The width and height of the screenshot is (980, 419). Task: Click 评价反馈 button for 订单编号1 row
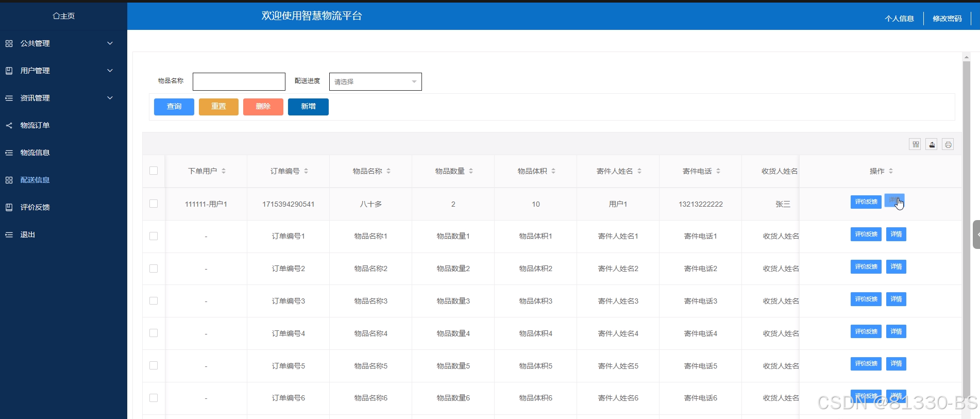pyautogui.click(x=866, y=234)
